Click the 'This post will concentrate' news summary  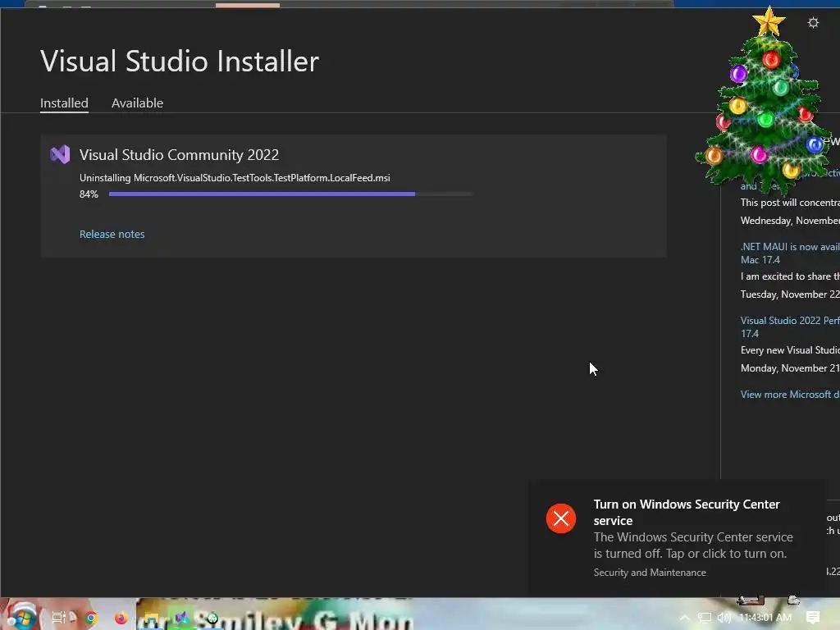790,203
